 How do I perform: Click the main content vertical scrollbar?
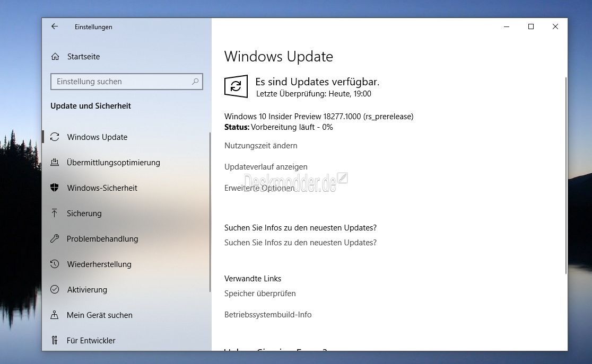[x=566, y=175]
